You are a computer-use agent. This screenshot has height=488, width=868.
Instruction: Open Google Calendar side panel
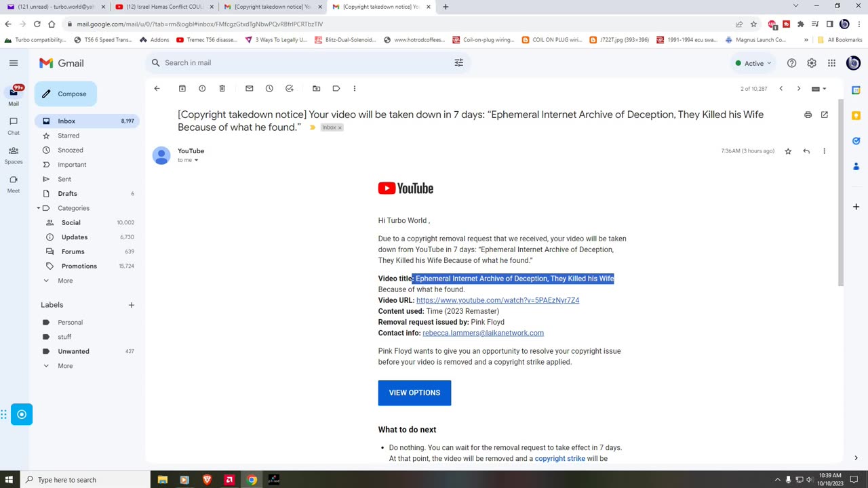coord(856,90)
